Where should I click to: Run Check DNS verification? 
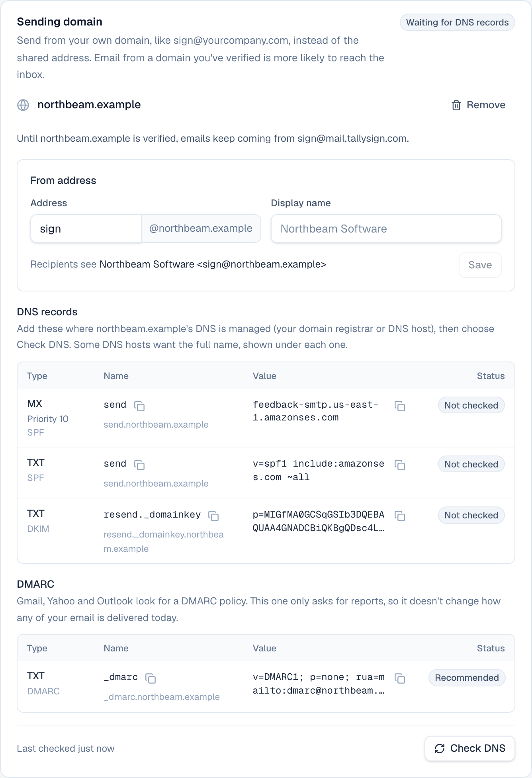pyautogui.click(x=470, y=749)
